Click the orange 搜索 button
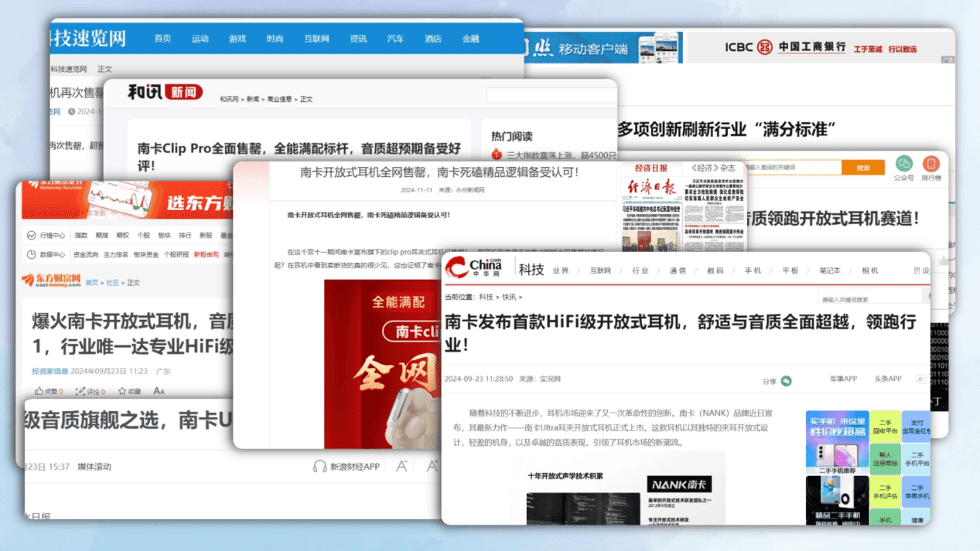The height and width of the screenshot is (551, 980). coord(863,168)
